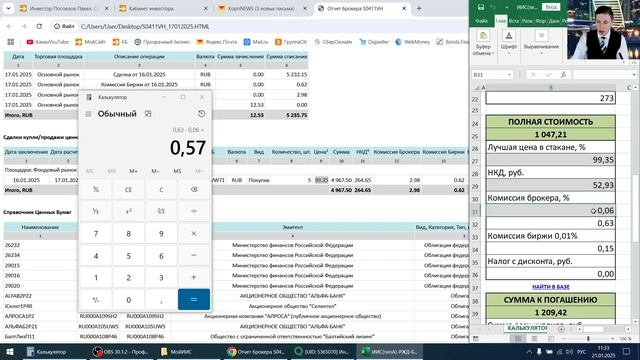Viewport: 640px width, 360px height.
Task: Switch to the Данные ribbon tab
Action: pos(554,20)
